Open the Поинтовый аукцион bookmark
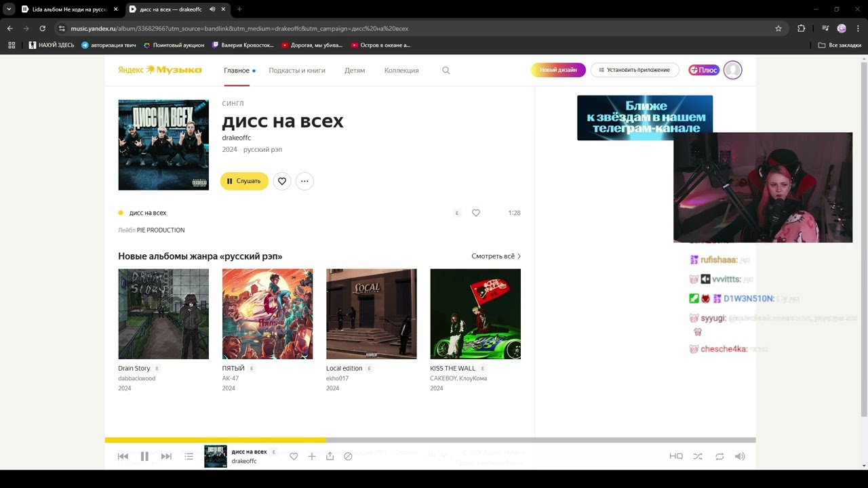The image size is (868, 488). tap(174, 45)
